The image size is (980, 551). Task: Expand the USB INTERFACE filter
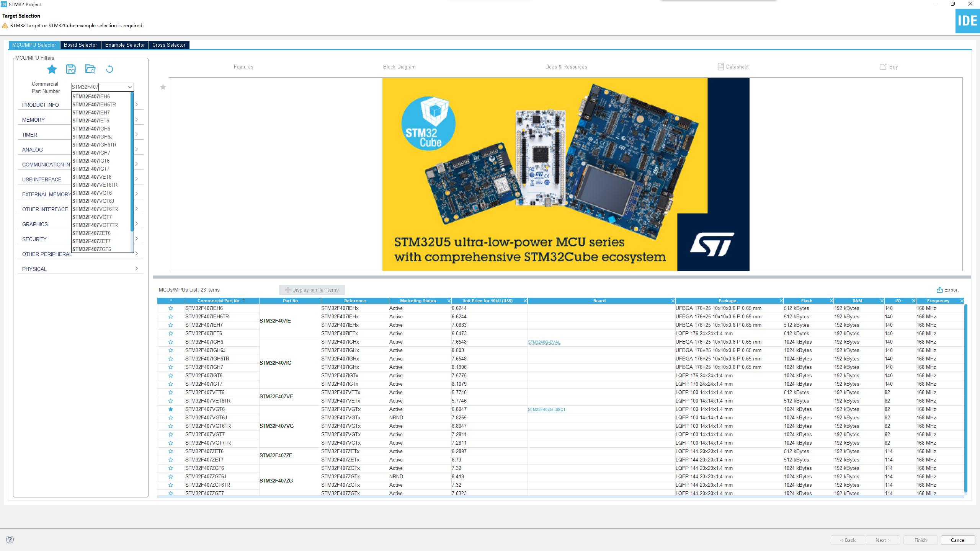tap(137, 179)
